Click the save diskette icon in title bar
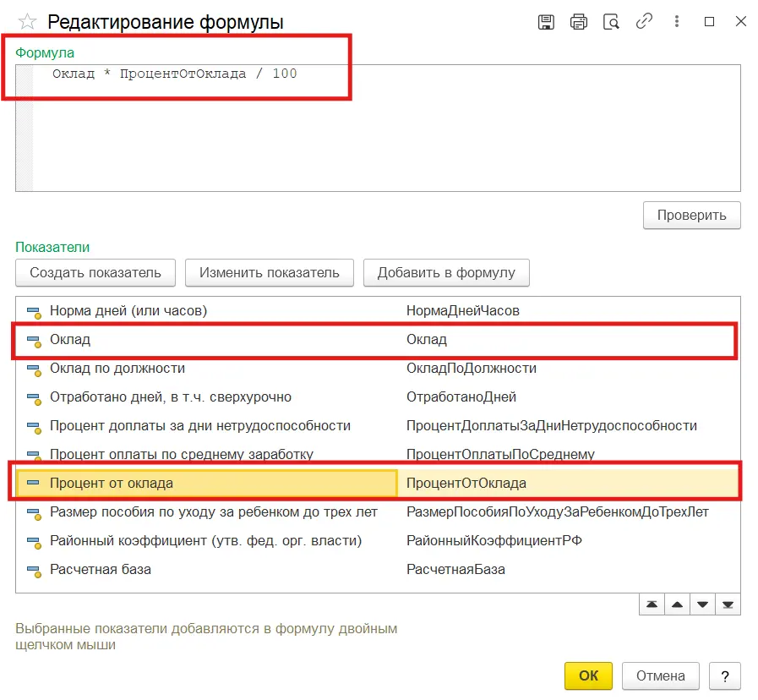Screen dimensions: 758x700 click(547, 22)
